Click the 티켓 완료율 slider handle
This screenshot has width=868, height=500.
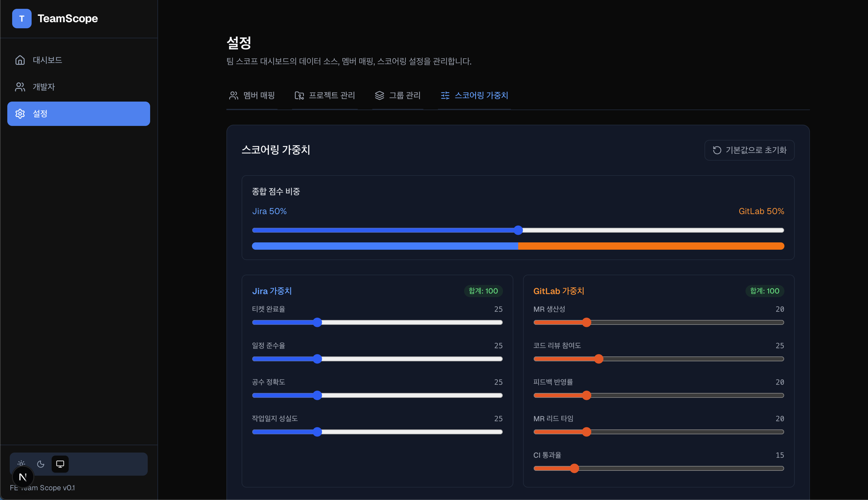pos(318,322)
